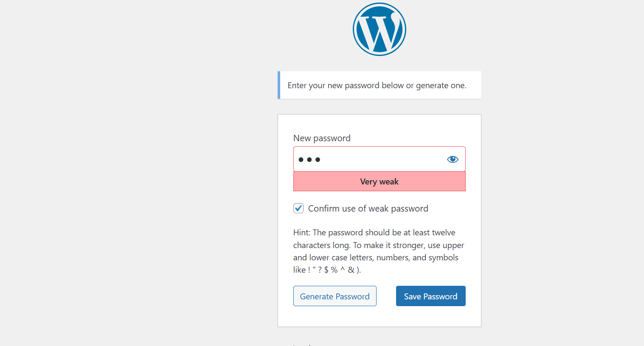This screenshot has height=346, width=644.
Task: Click the word 'Generate' on the Generate button
Action: pyautogui.click(x=316, y=296)
